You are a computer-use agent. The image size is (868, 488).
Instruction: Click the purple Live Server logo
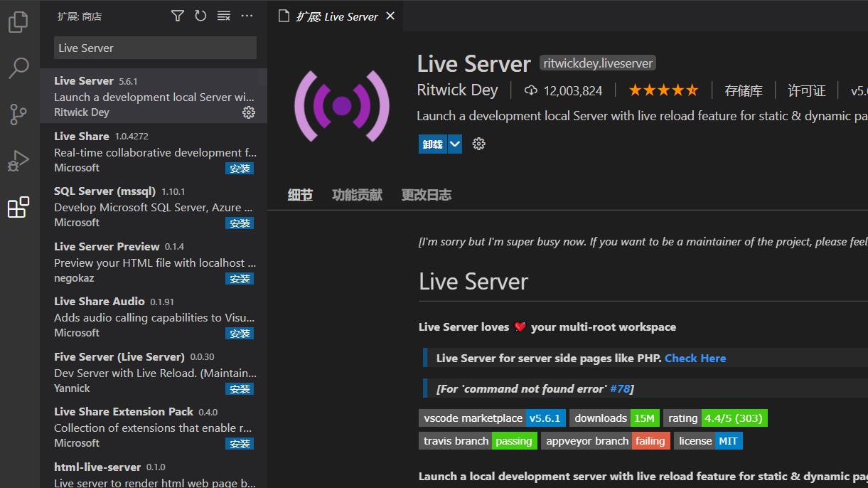[x=342, y=106]
